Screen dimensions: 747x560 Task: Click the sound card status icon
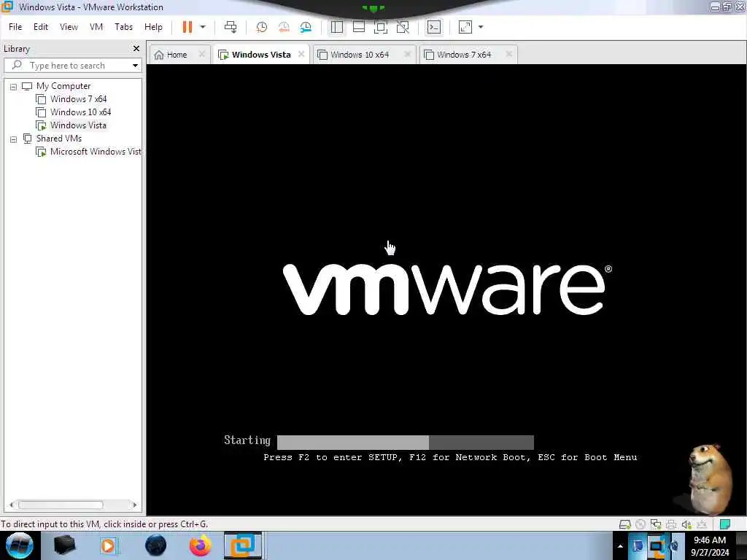[x=686, y=524]
